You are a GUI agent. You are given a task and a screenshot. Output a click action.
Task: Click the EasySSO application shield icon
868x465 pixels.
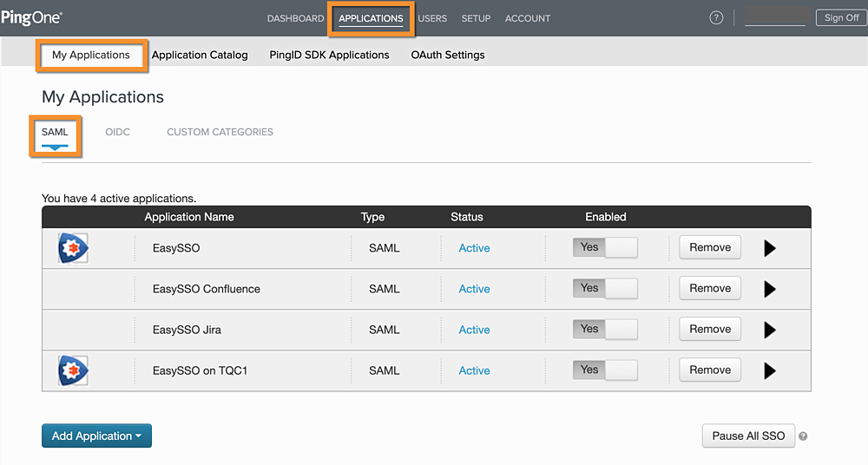[73, 248]
